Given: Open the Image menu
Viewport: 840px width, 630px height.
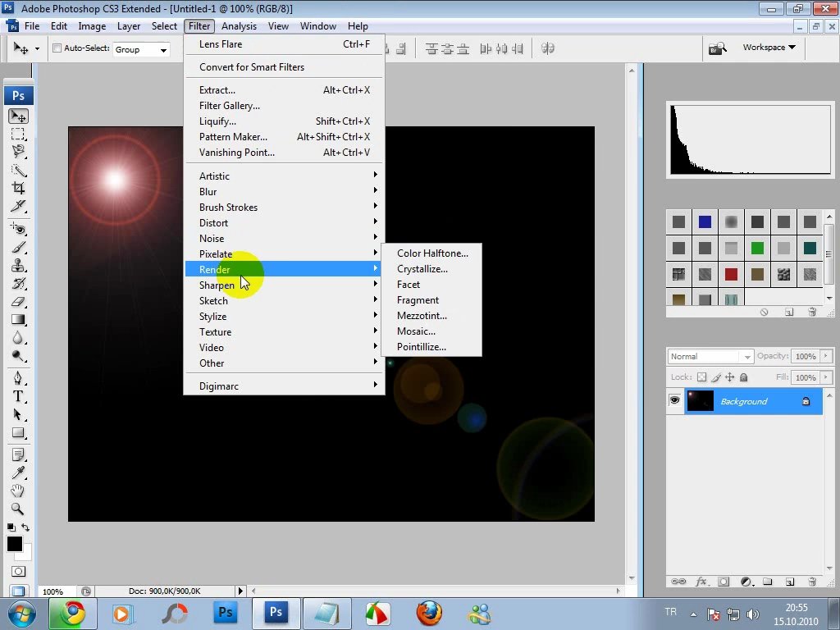Looking at the screenshot, I should click(x=92, y=26).
